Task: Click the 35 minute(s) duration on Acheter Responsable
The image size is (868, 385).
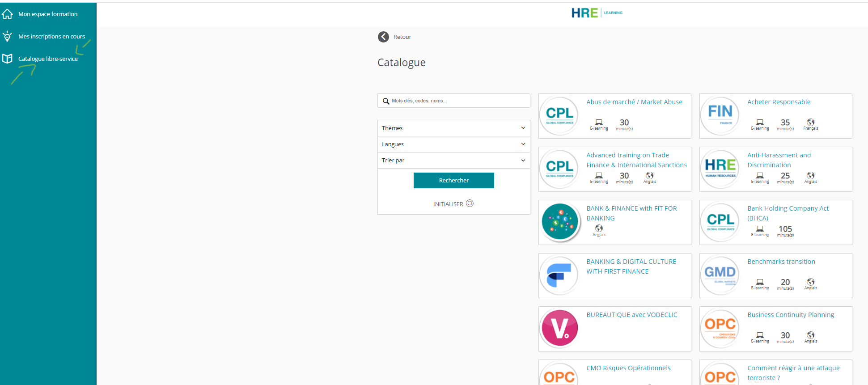Action: 785,124
